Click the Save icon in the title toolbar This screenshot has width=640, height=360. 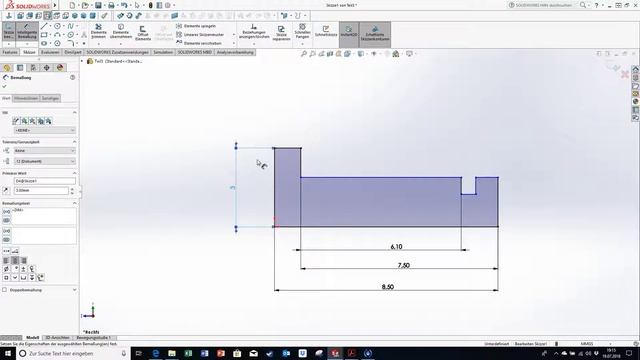[98, 5]
